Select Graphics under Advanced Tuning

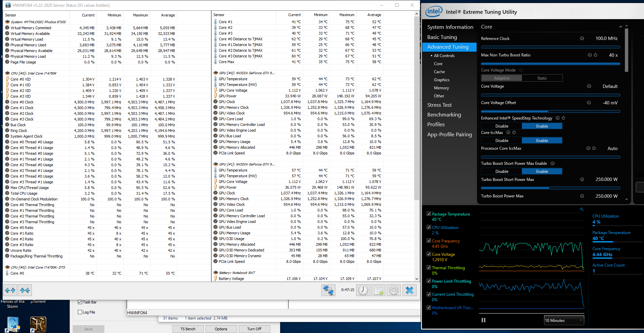(442, 80)
